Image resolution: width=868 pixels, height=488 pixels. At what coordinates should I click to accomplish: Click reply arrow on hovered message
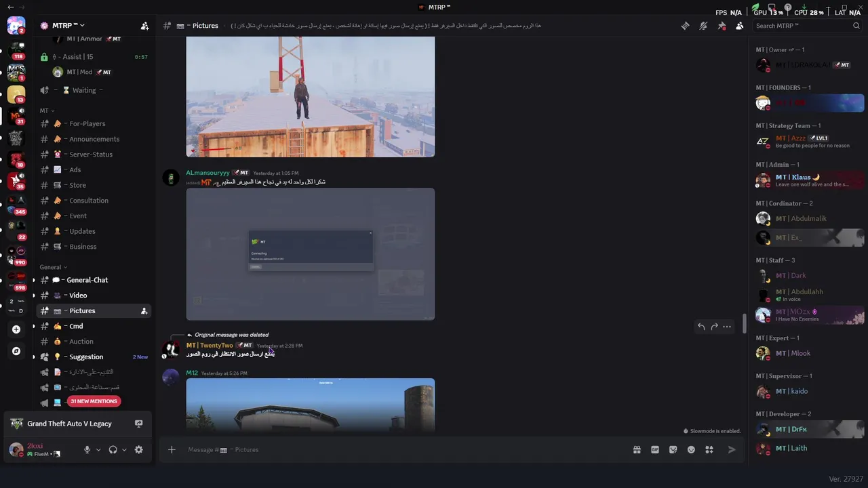pos(701,327)
